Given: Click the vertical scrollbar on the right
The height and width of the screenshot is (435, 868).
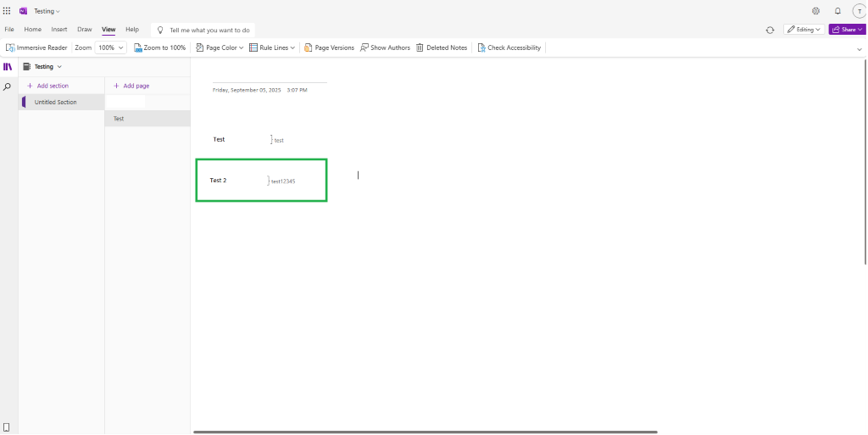Looking at the screenshot, I should [x=865, y=162].
